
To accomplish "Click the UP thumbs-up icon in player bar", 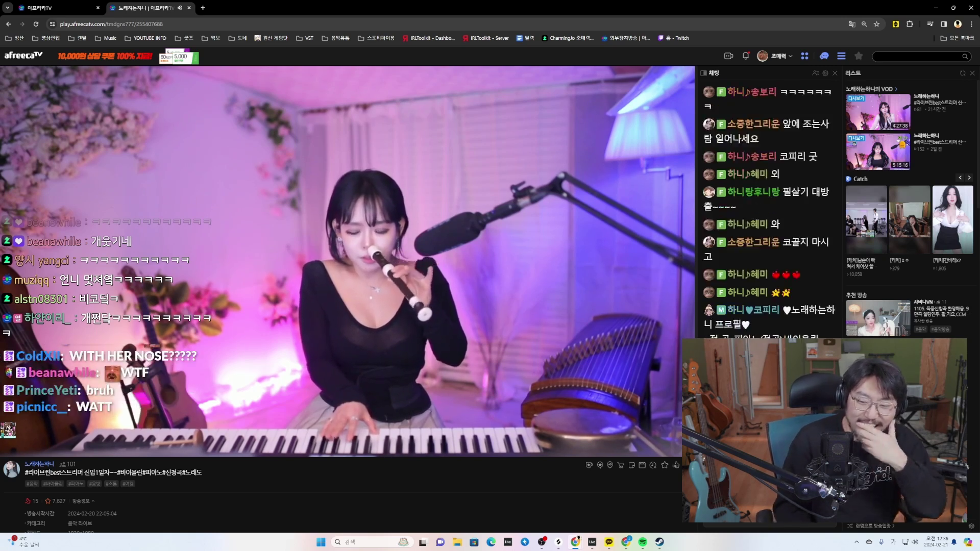I will (x=677, y=465).
